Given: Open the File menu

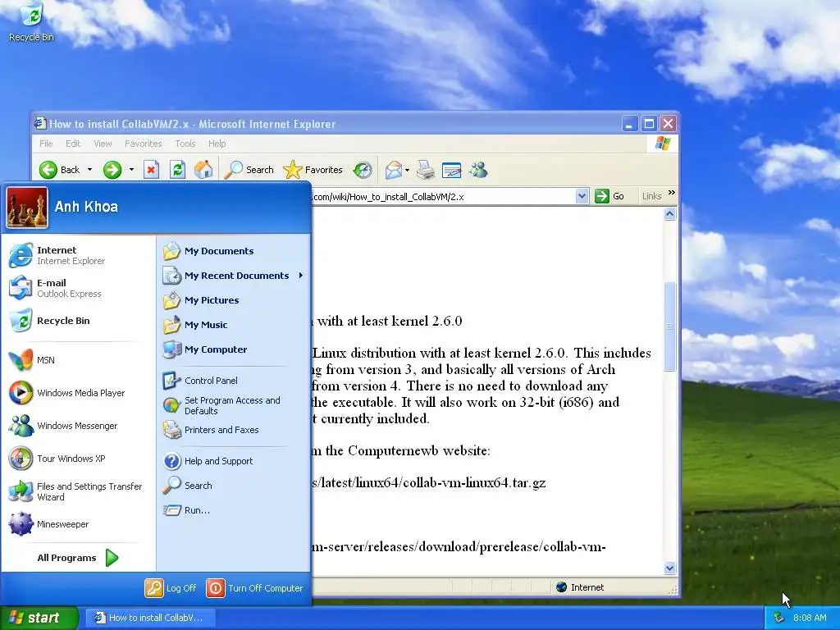Looking at the screenshot, I should coord(46,144).
